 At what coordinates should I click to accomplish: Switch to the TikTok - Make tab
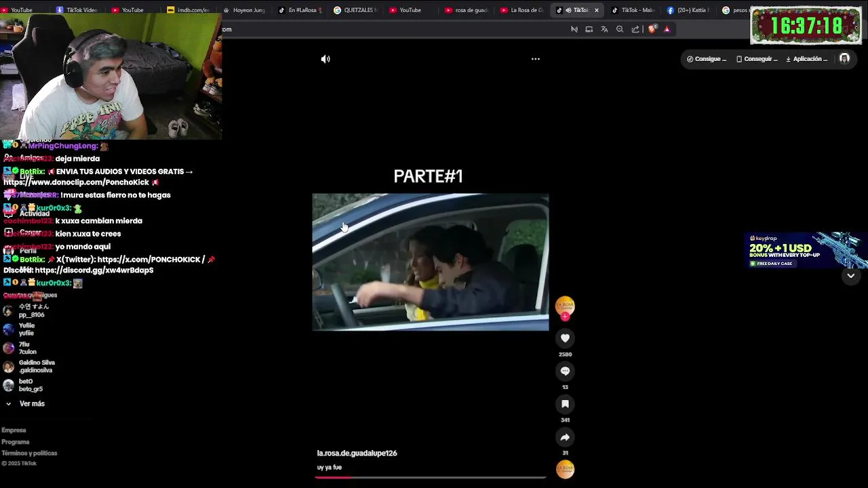tap(633, 10)
